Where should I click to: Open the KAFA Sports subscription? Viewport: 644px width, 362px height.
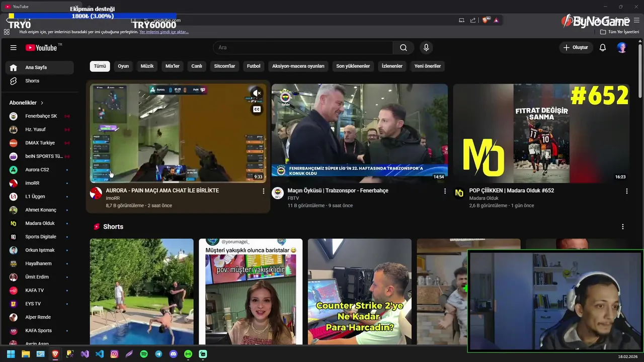click(x=40, y=331)
